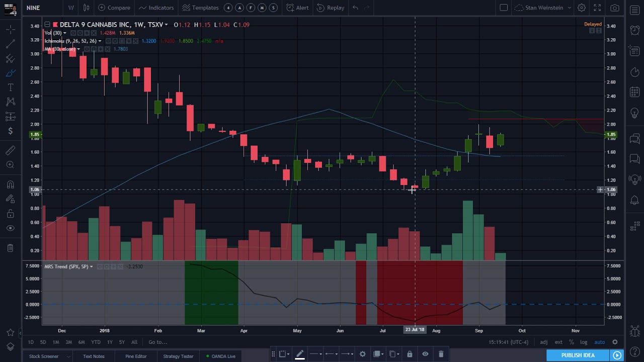Open the Vol (30) indicator menu
This screenshot has width=644, height=362.
click(64, 33)
